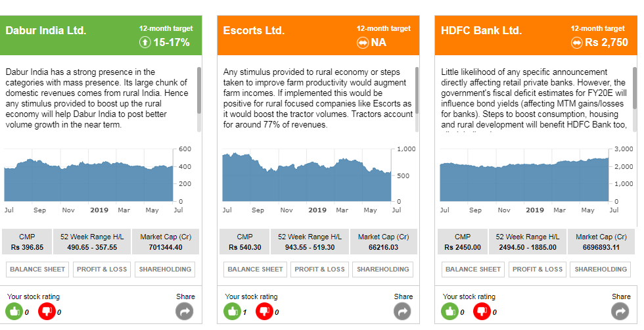
Task: Open Escorts Ltd. Profit & Loss
Action: coord(319,270)
